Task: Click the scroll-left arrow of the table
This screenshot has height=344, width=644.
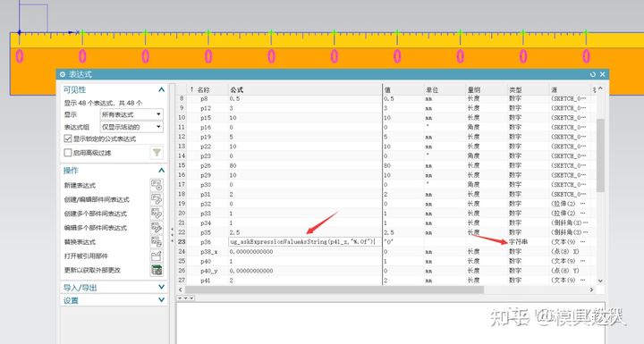Action: pyautogui.click(x=181, y=289)
